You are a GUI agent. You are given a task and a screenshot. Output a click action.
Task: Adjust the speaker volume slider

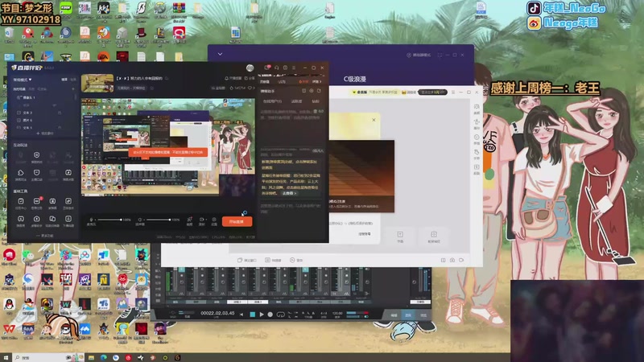[158, 220]
